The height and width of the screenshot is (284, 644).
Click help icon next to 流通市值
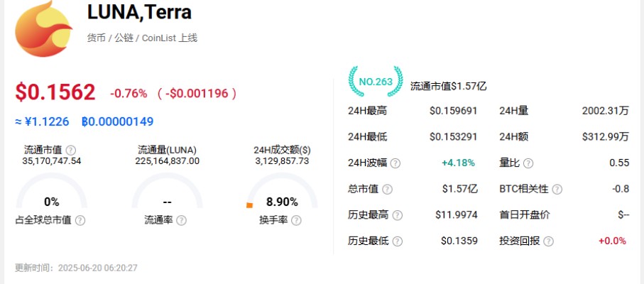tap(71, 151)
